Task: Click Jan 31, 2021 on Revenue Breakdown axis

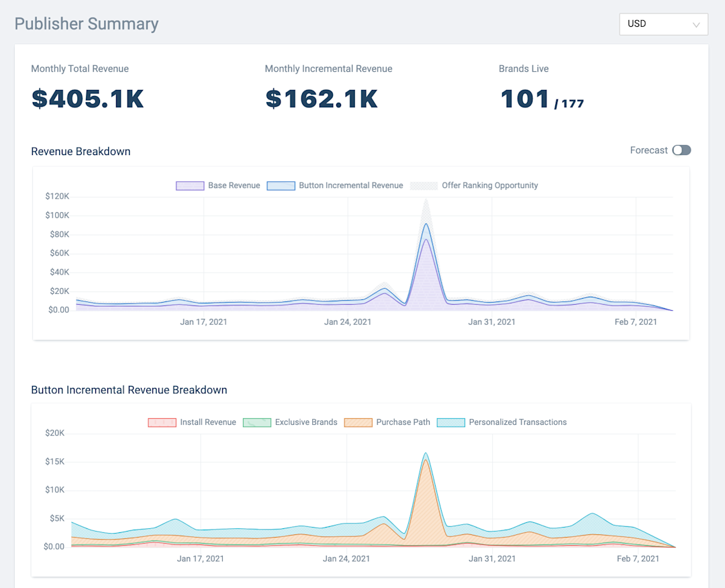Action: click(492, 322)
